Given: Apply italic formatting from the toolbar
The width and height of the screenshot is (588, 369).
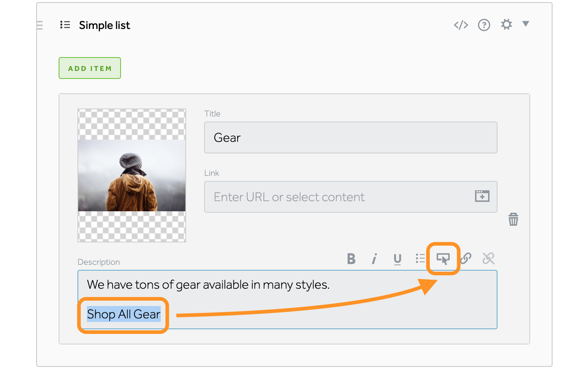Looking at the screenshot, I should coord(374,259).
